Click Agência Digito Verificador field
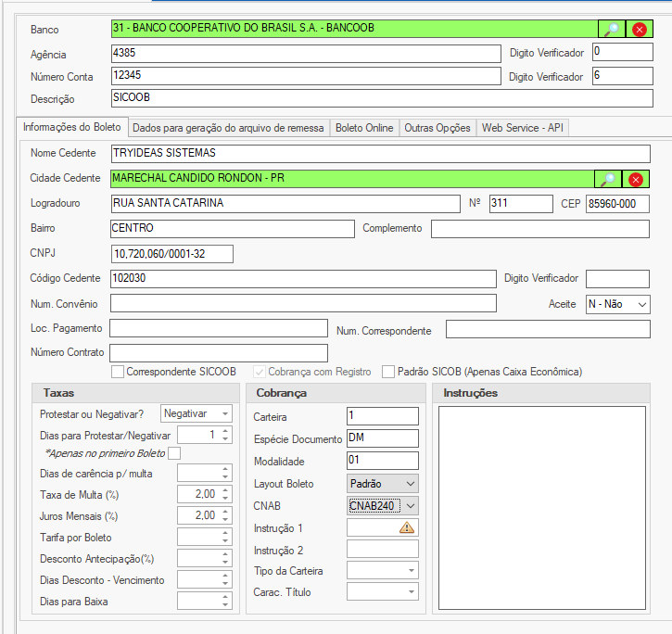This screenshot has height=634, width=672. pos(623,52)
